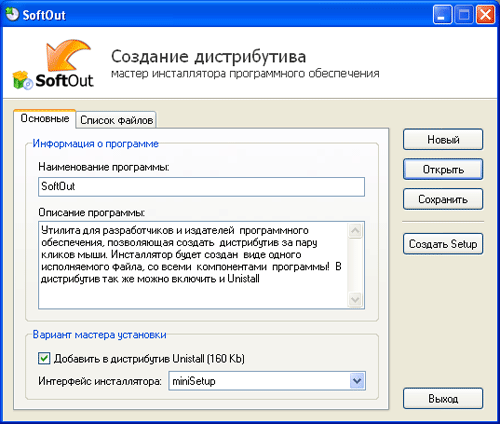
Task: Click the Создать Setup button
Action: [x=443, y=244]
